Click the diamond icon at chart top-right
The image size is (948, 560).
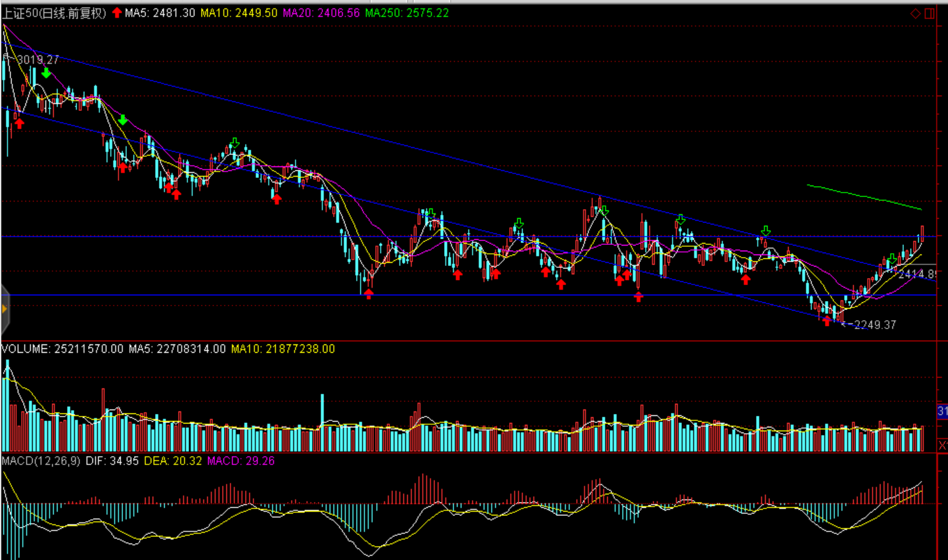(x=915, y=13)
